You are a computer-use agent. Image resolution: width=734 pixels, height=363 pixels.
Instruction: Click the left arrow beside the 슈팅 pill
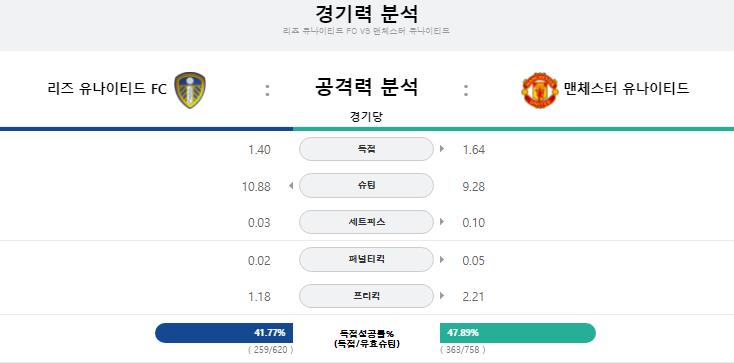(291, 186)
